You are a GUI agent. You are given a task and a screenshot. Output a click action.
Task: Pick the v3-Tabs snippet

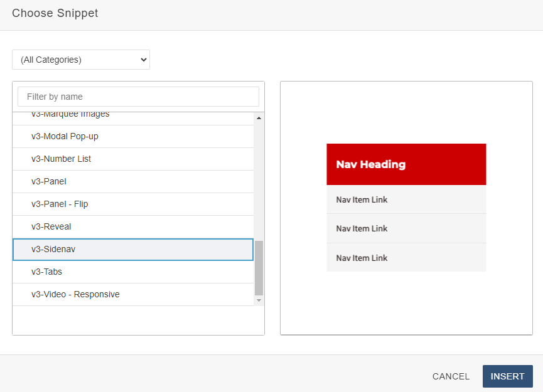click(46, 272)
